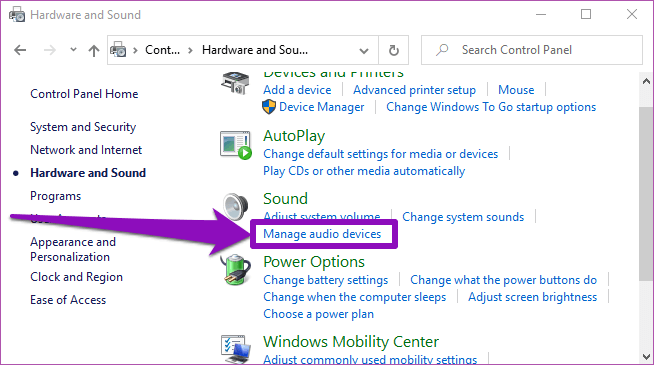Change default settings for media or devices
The width and height of the screenshot is (654, 365).
380,154
